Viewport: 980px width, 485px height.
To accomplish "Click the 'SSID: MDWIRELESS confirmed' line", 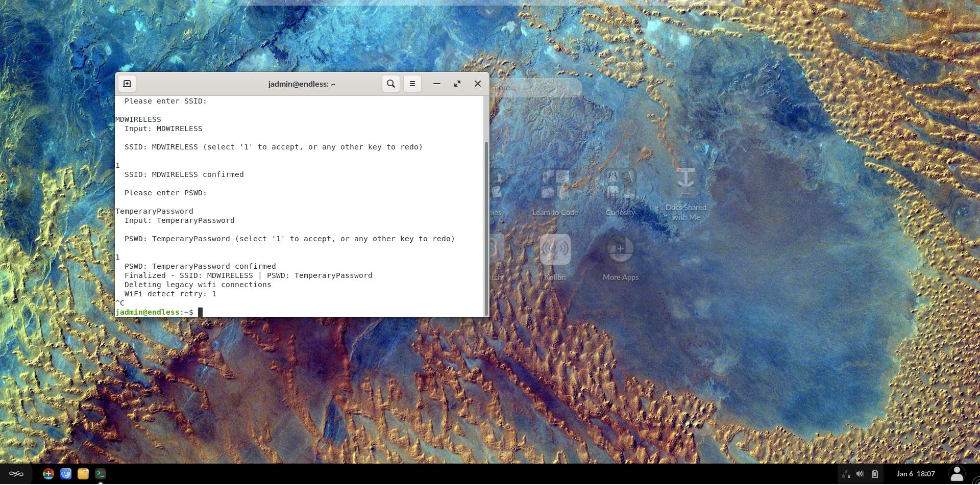I will click(184, 174).
